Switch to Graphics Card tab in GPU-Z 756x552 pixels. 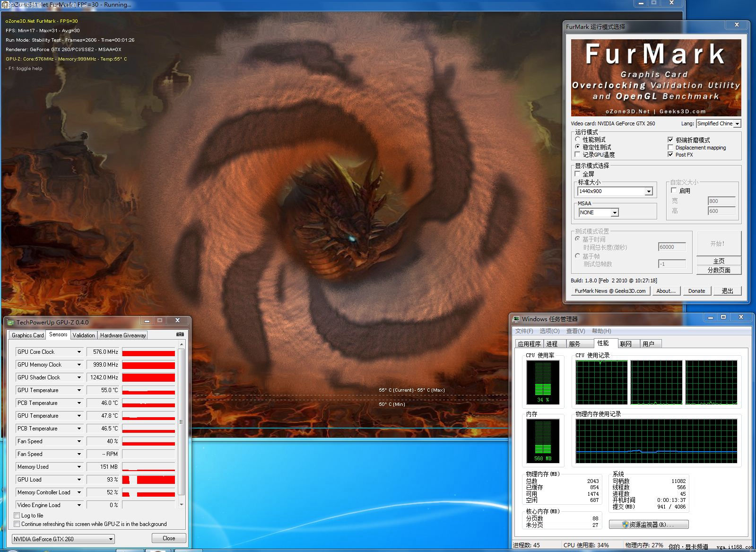click(27, 335)
